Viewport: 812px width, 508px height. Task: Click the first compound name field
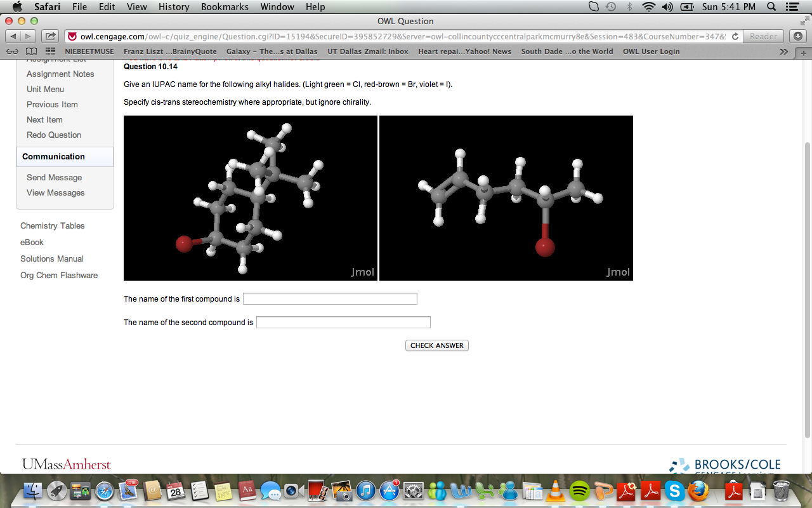point(330,298)
